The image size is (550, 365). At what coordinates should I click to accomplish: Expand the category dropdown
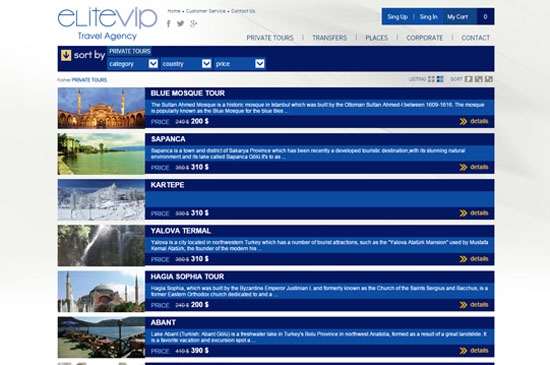click(133, 64)
